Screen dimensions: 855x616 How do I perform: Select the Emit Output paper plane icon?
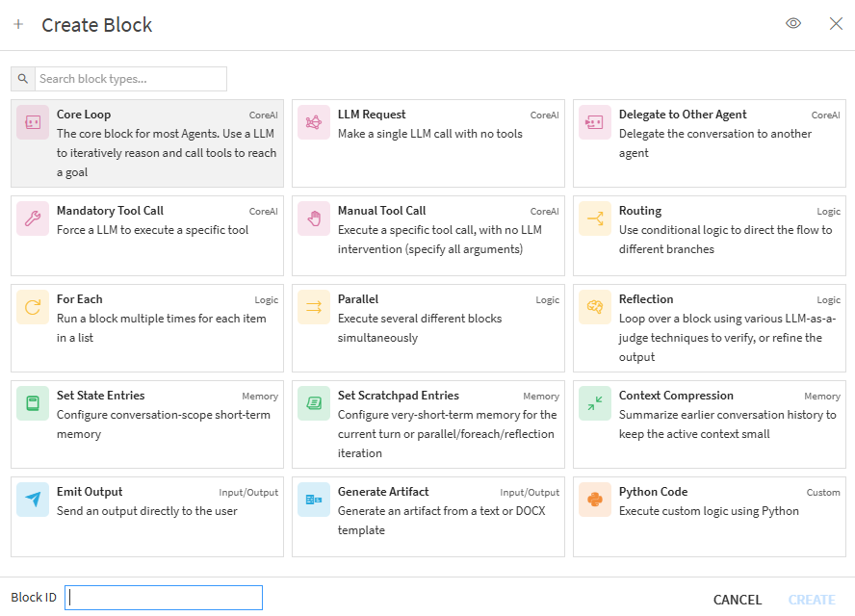(x=33, y=500)
